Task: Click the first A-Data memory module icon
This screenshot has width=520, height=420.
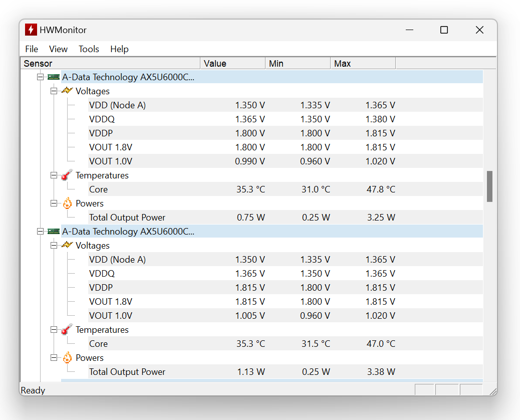Action: [53, 77]
